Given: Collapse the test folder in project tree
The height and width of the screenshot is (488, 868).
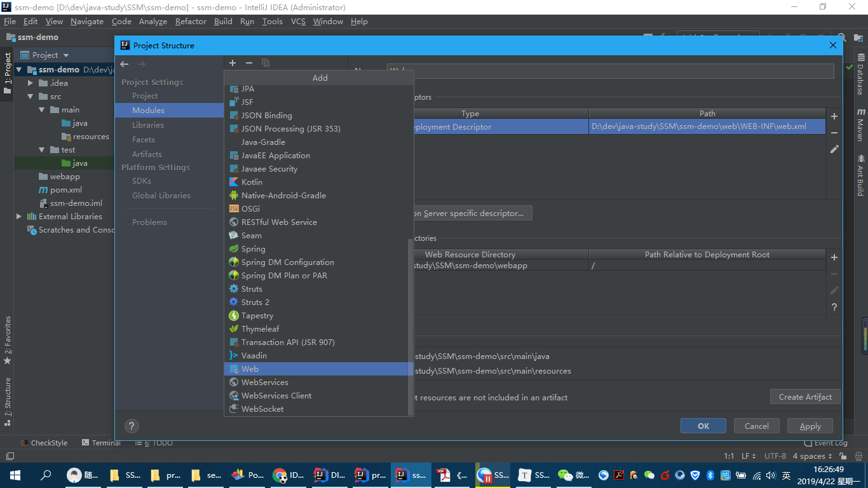Looking at the screenshot, I should pos(42,150).
